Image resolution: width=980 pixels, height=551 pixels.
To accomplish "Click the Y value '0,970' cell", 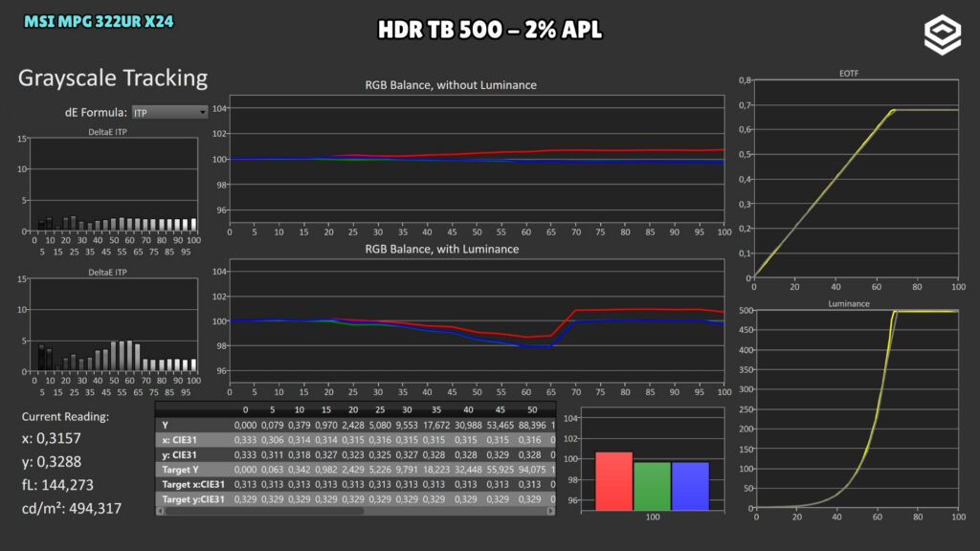I will tap(325, 425).
